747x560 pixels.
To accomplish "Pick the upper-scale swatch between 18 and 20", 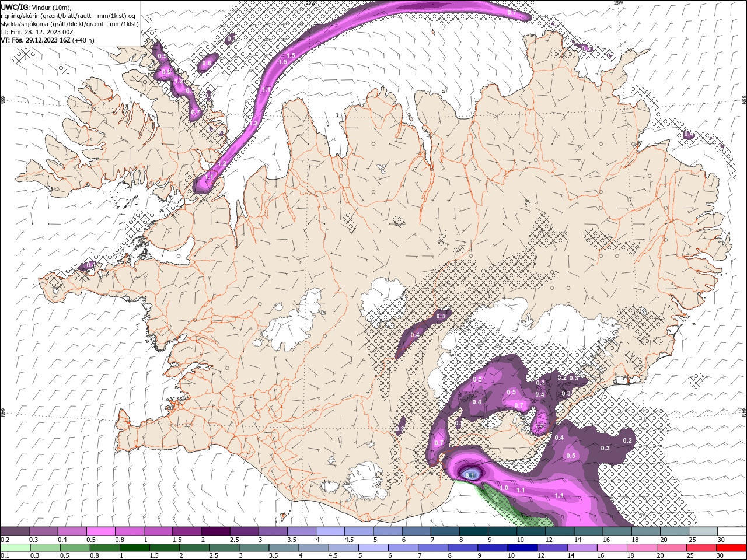I will coord(645,531).
